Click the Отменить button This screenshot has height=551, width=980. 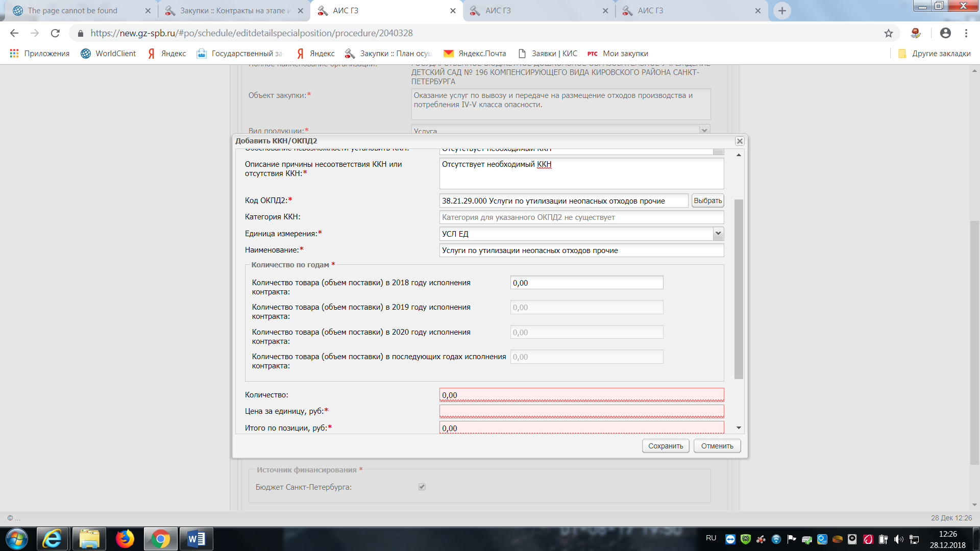pyautogui.click(x=717, y=446)
